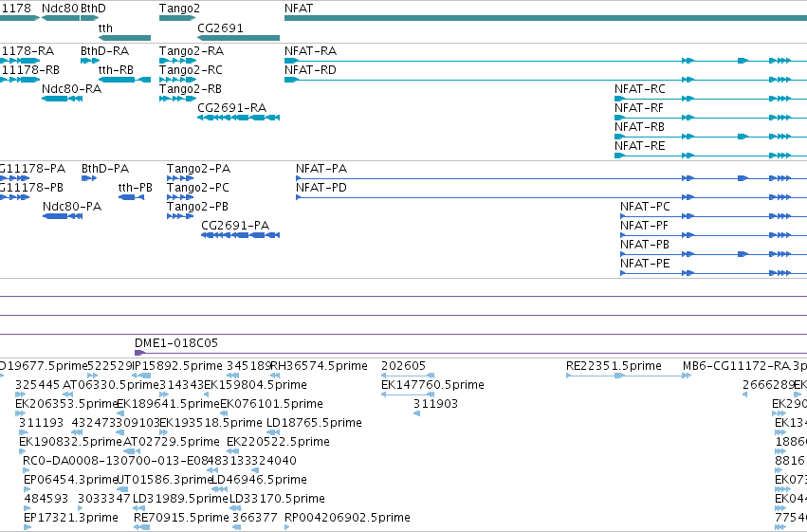Select the RC0-DA0008-130700-013-E08 EST label
Screen dimensions: 807x532
pos(116,461)
